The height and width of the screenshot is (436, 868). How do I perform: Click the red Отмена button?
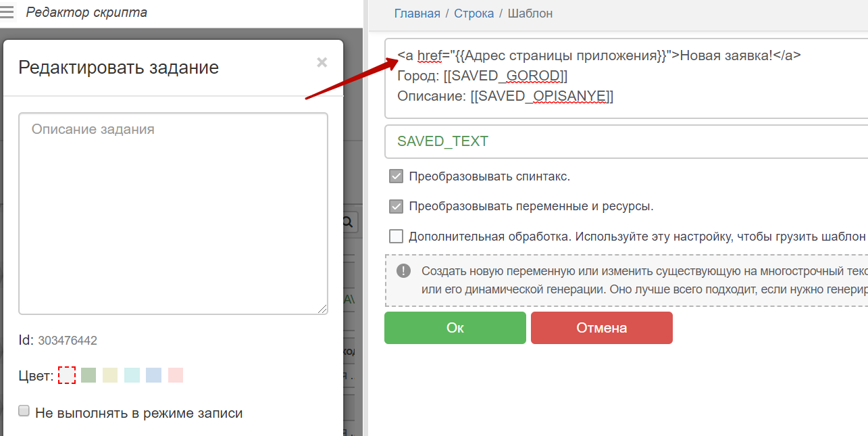pos(601,327)
